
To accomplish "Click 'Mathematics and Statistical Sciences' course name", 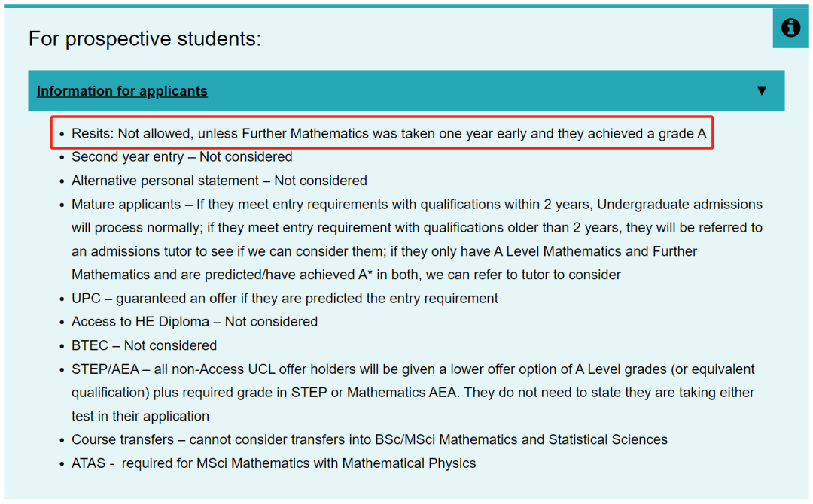I will 553,440.
